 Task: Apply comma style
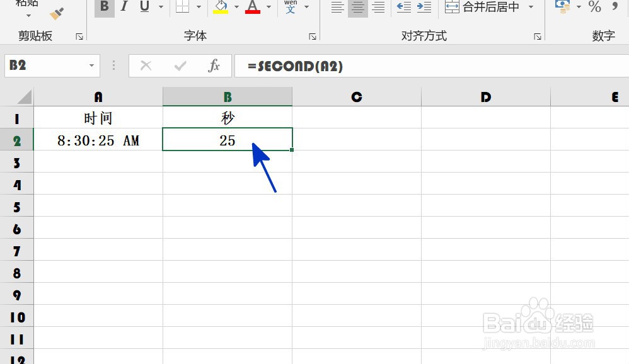[x=615, y=7]
